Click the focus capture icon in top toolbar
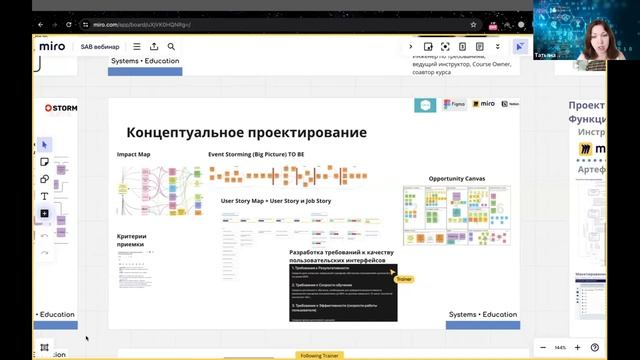The width and height of the screenshot is (640, 360). tap(445, 47)
